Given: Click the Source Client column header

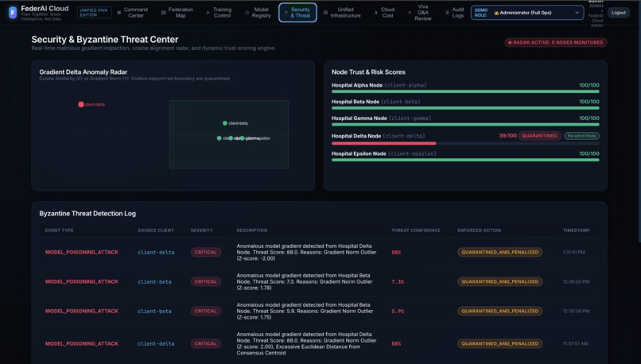Looking at the screenshot, I should (x=156, y=230).
